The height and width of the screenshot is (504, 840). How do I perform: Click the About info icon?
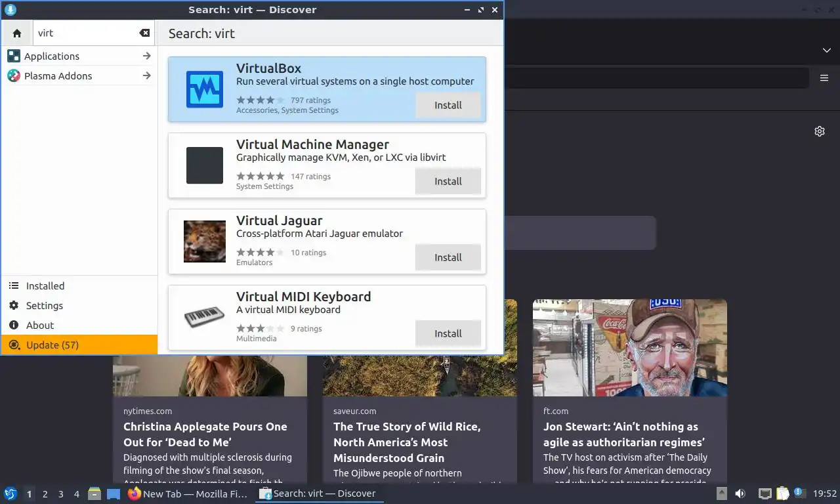14,325
